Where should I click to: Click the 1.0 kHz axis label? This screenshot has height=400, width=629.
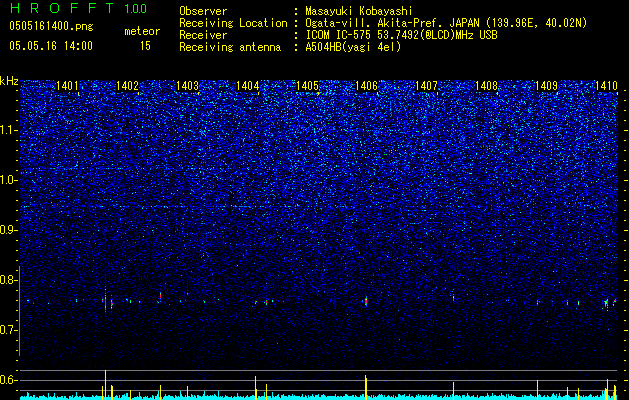9,180
